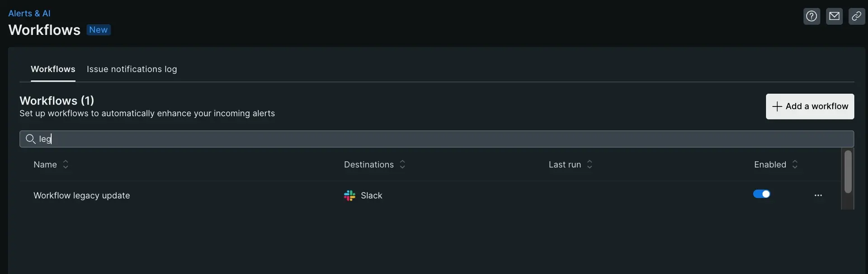Disable the Workflow legacy update toggle
868x274 pixels.
761,194
